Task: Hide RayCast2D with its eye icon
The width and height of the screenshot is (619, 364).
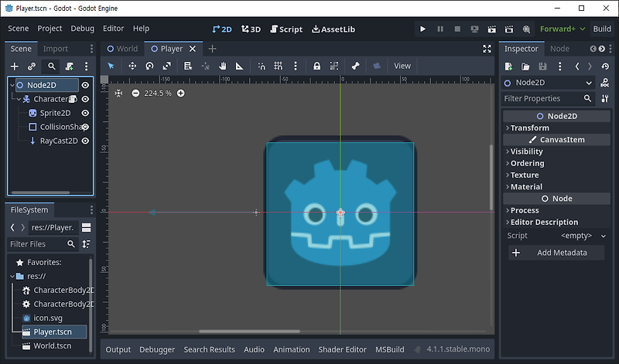Action: pyautogui.click(x=85, y=141)
